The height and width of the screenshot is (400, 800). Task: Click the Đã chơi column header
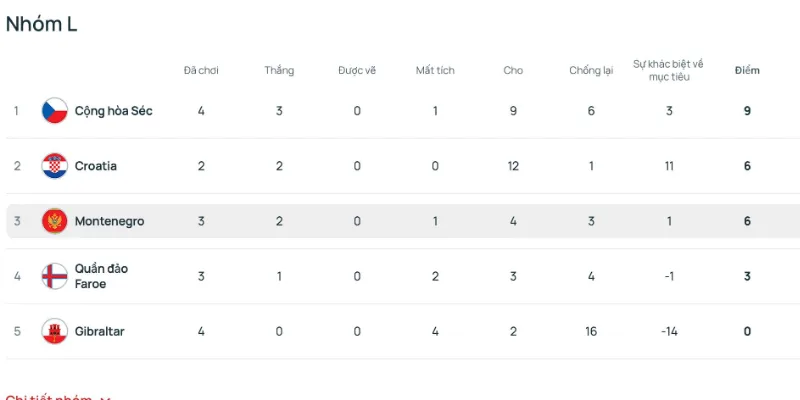click(201, 70)
